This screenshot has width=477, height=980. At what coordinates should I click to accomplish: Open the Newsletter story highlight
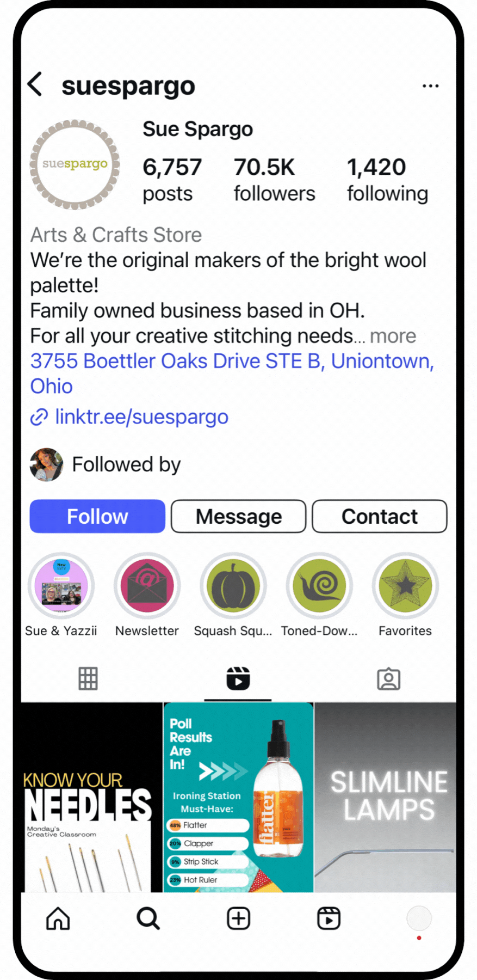[147, 586]
